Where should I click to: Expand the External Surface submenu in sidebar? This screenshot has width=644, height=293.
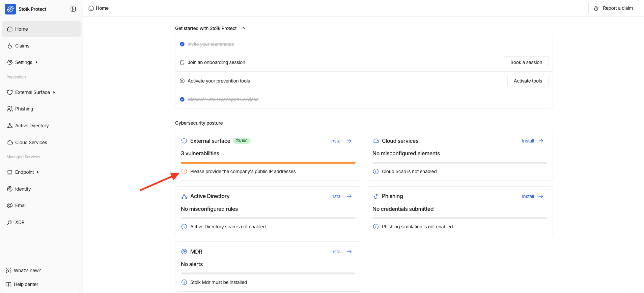(x=54, y=92)
